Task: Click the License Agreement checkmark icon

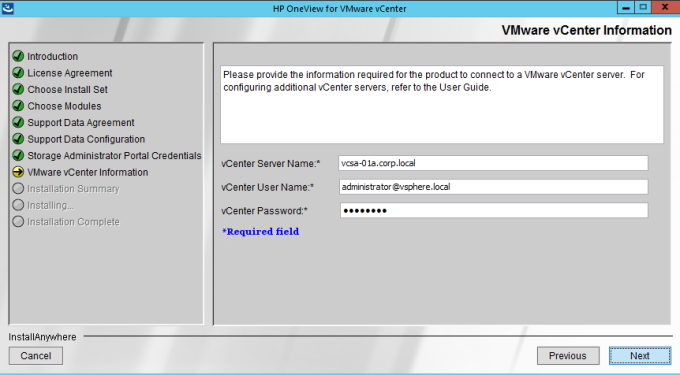Action: (x=18, y=72)
